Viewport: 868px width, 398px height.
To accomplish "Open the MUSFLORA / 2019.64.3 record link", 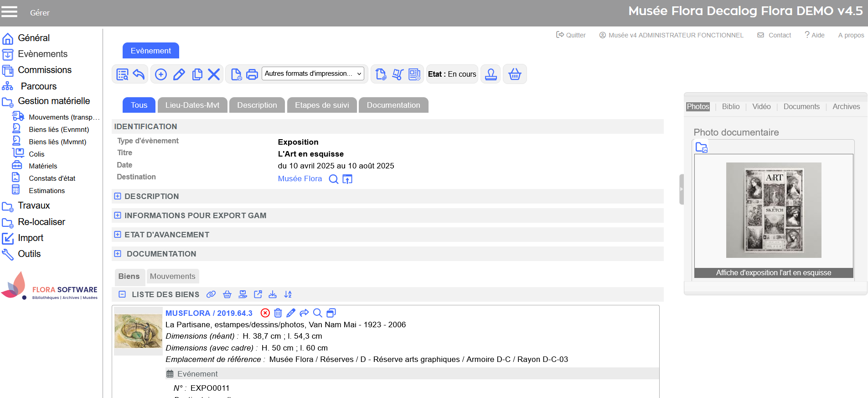I will point(209,313).
